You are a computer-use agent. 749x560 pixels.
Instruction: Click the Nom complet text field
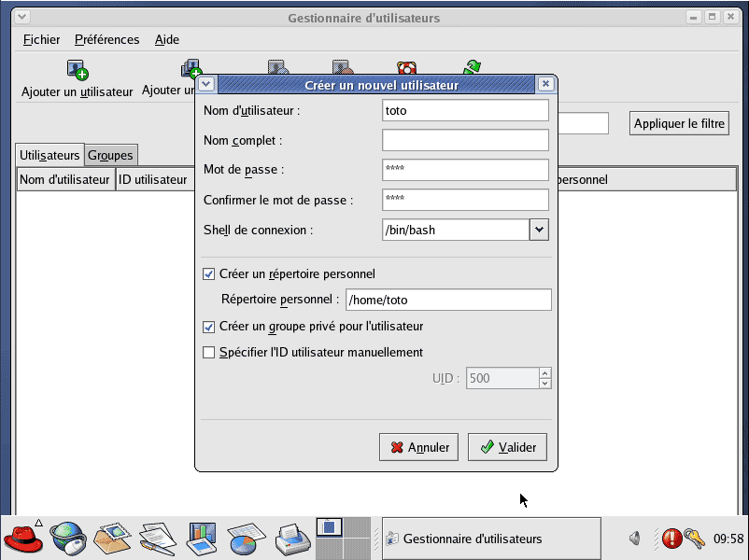pyautogui.click(x=465, y=140)
